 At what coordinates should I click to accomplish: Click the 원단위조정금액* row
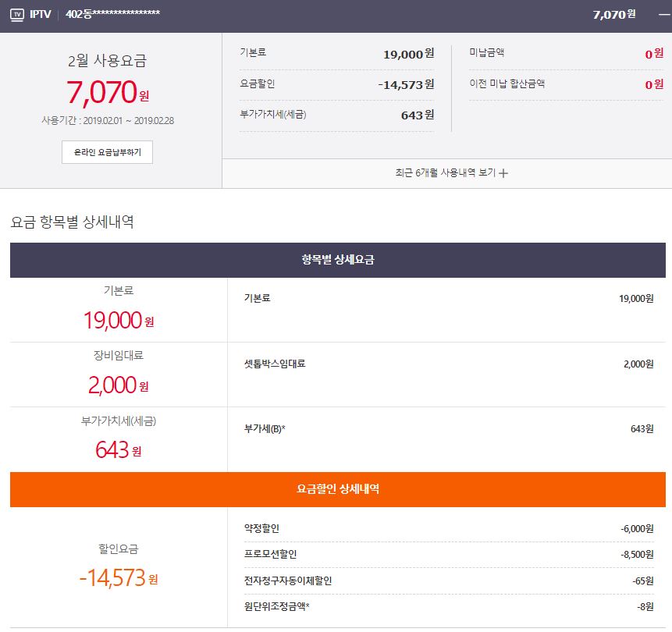pos(448,607)
